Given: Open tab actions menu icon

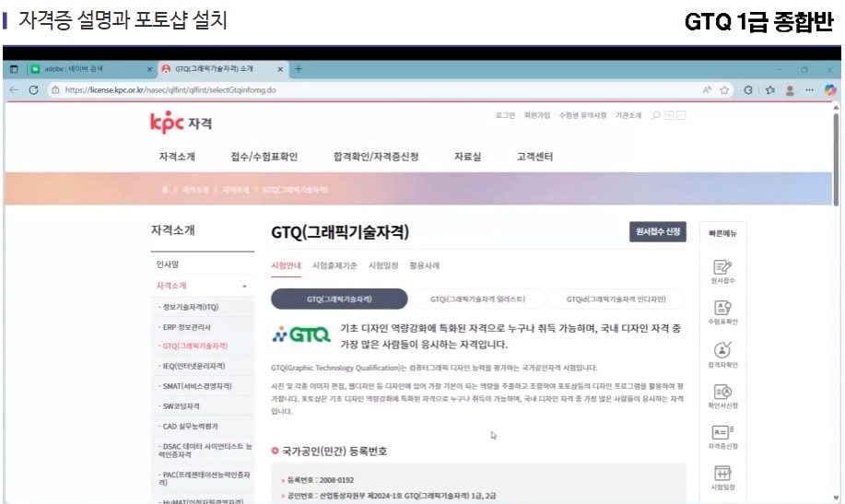Looking at the screenshot, I should (x=14, y=69).
